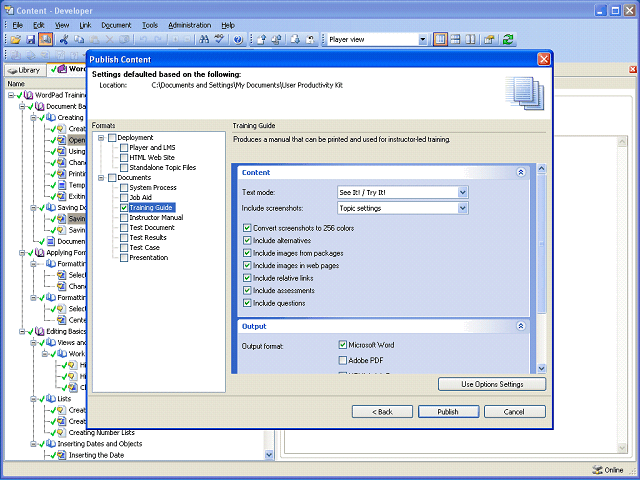Open the File menu
The width and height of the screenshot is (640, 480).
18,25
